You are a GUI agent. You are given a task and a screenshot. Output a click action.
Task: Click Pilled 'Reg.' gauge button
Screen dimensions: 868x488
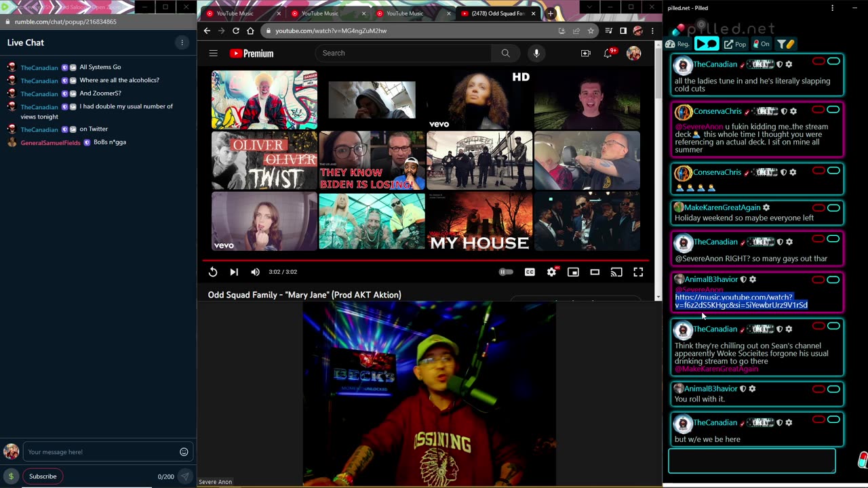[678, 44]
